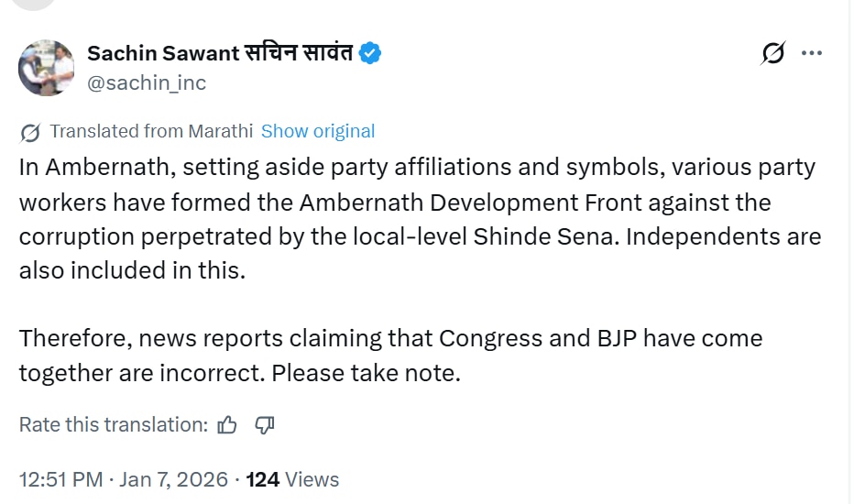854x504 pixels.
Task: Rate the translation with thumbs up
Action: pyautogui.click(x=227, y=425)
